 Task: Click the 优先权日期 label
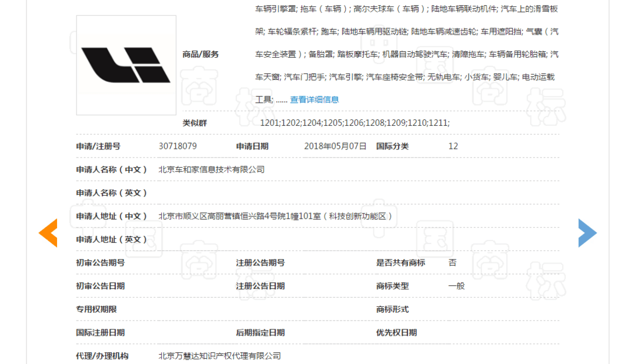396,332
